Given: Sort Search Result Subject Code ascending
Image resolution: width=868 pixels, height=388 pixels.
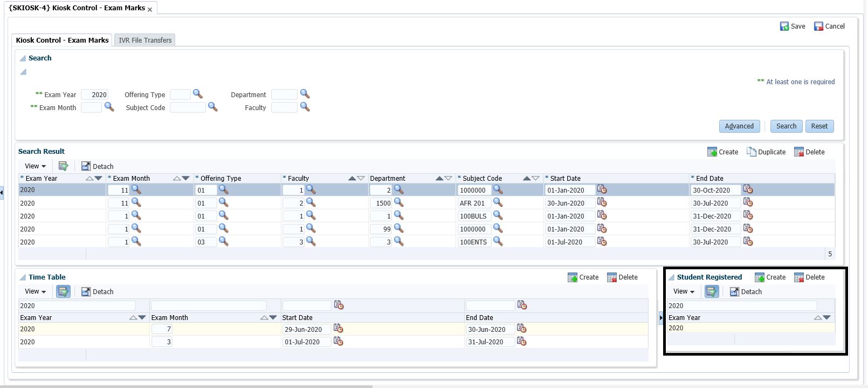Looking at the screenshot, I should 527,178.
